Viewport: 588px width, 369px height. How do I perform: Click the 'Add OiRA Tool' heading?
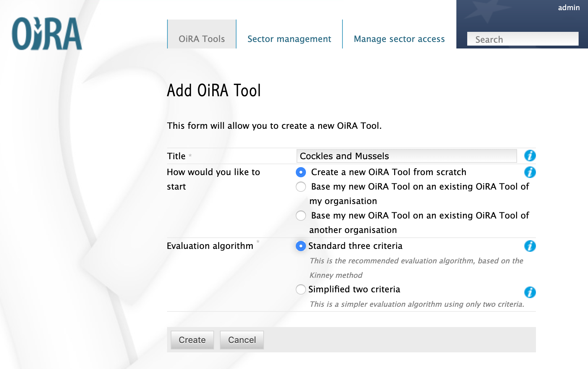[214, 90]
